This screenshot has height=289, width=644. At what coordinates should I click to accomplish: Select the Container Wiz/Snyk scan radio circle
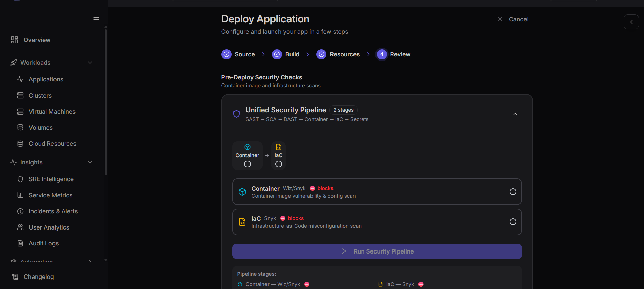513,192
